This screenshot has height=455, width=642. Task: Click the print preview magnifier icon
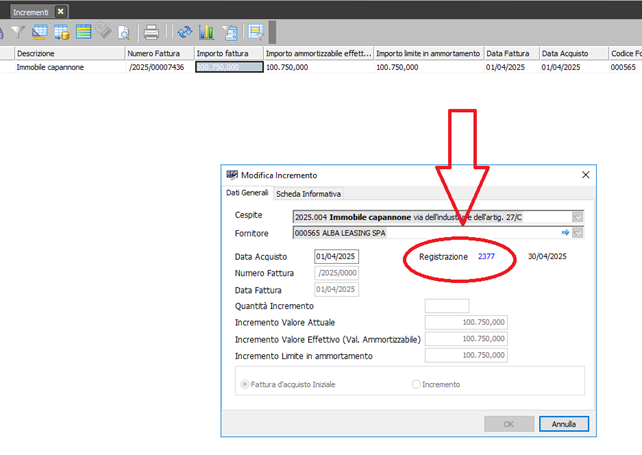(x=124, y=32)
